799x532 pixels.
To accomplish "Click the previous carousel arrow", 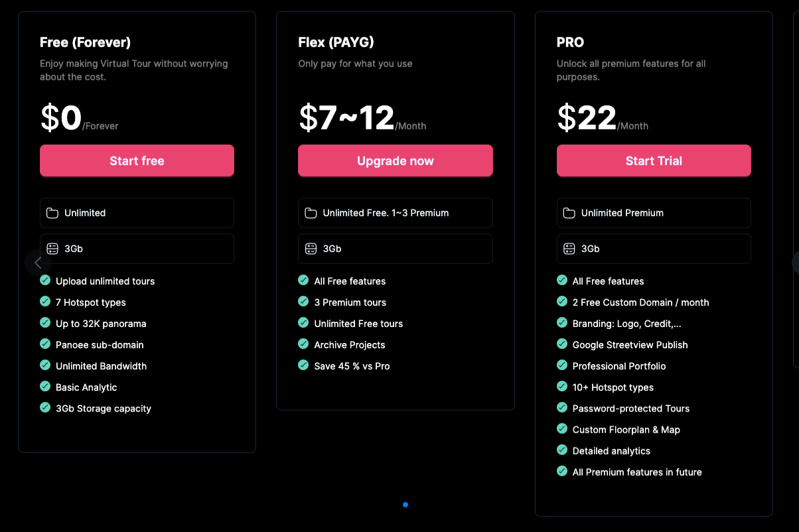I will point(38,263).
